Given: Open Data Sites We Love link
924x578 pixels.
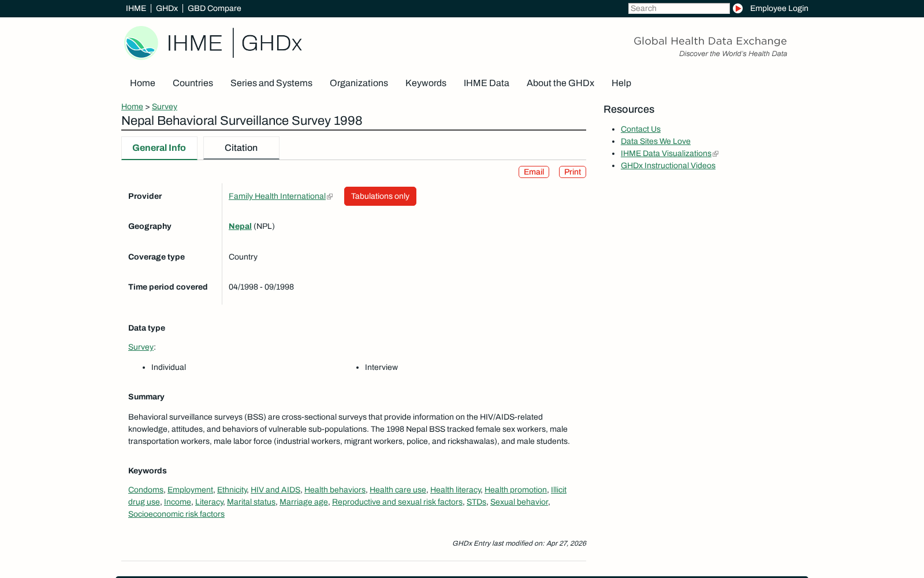Looking at the screenshot, I should (x=655, y=142).
